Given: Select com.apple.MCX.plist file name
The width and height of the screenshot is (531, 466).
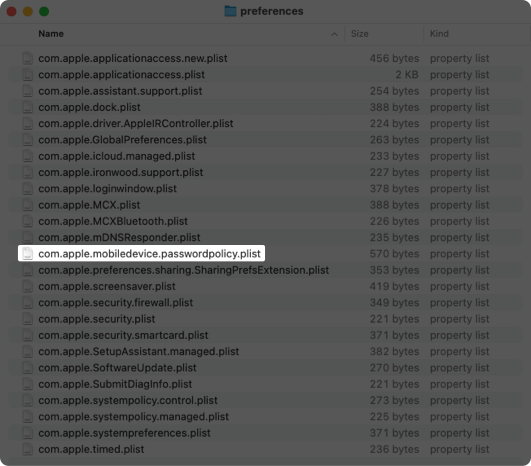Looking at the screenshot, I should click(89, 205).
